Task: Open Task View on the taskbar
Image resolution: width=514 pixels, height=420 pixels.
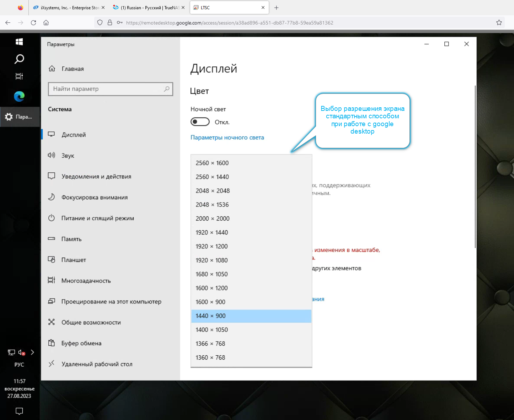Action: pos(19,76)
